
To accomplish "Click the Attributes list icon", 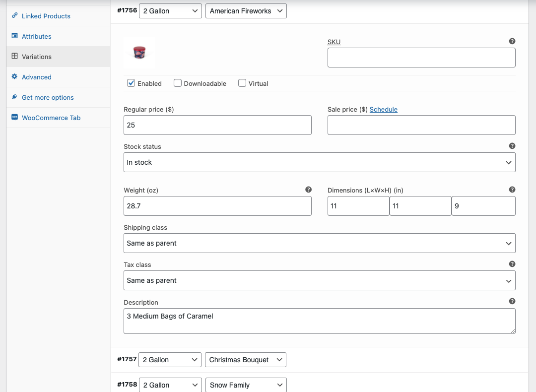I will 15,36.
